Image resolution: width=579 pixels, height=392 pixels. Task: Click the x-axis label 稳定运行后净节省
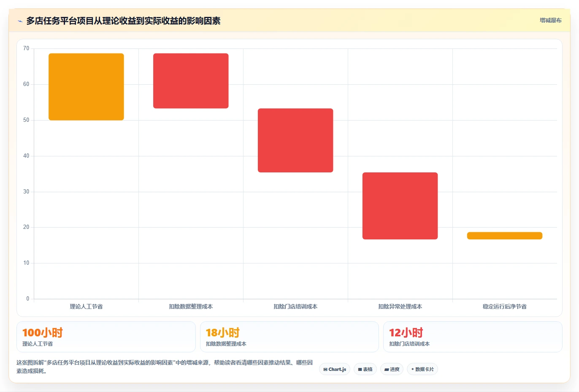(505, 306)
